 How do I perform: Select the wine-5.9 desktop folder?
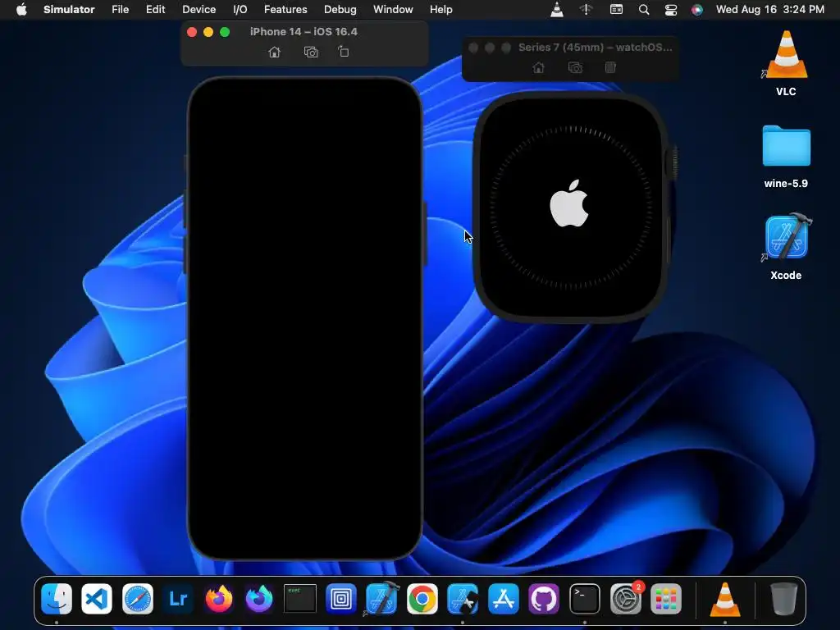point(786,156)
